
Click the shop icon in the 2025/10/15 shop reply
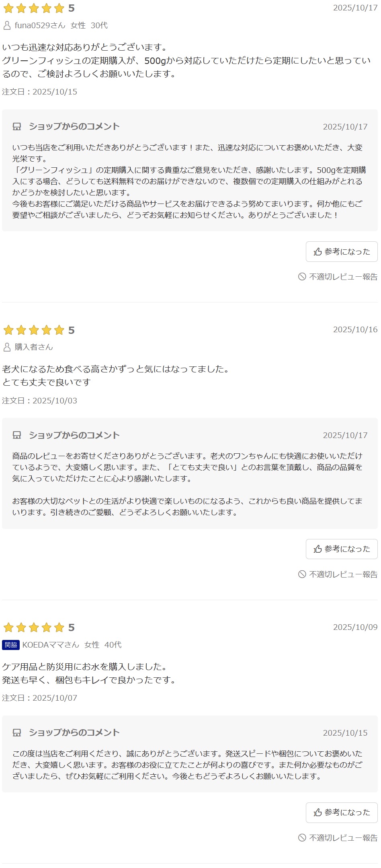(17, 732)
